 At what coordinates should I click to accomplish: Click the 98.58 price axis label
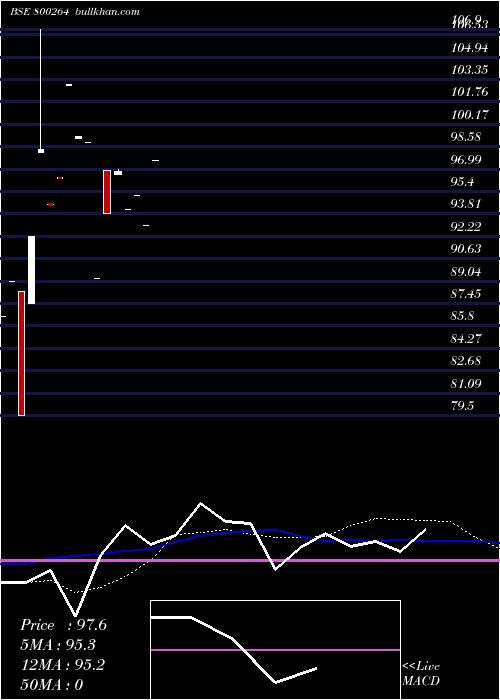coord(466,137)
